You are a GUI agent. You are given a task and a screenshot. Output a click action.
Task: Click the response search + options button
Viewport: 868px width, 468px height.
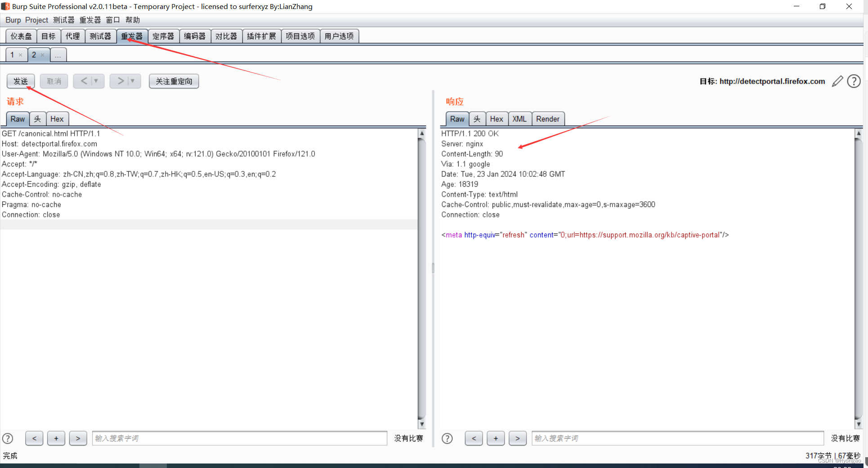496,438
